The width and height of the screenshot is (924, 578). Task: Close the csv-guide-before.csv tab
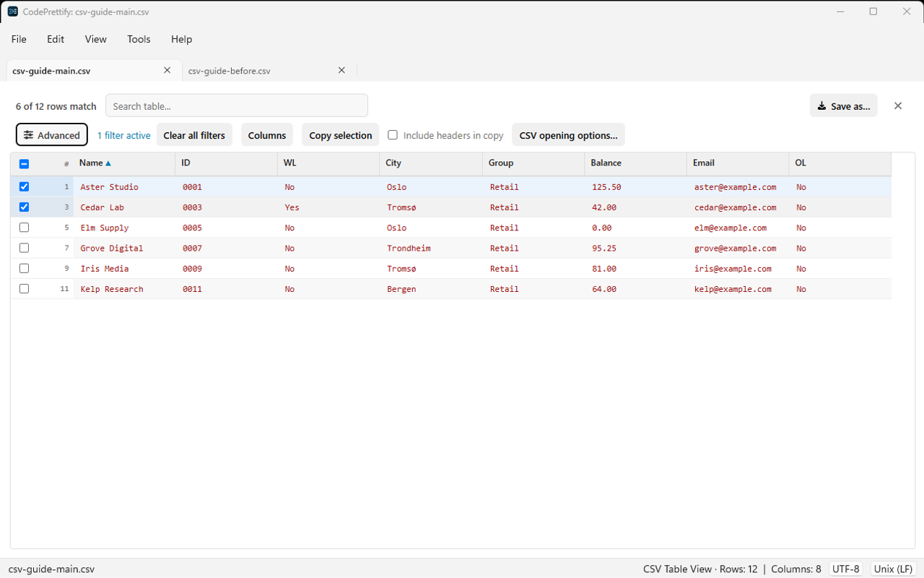pos(342,70)
